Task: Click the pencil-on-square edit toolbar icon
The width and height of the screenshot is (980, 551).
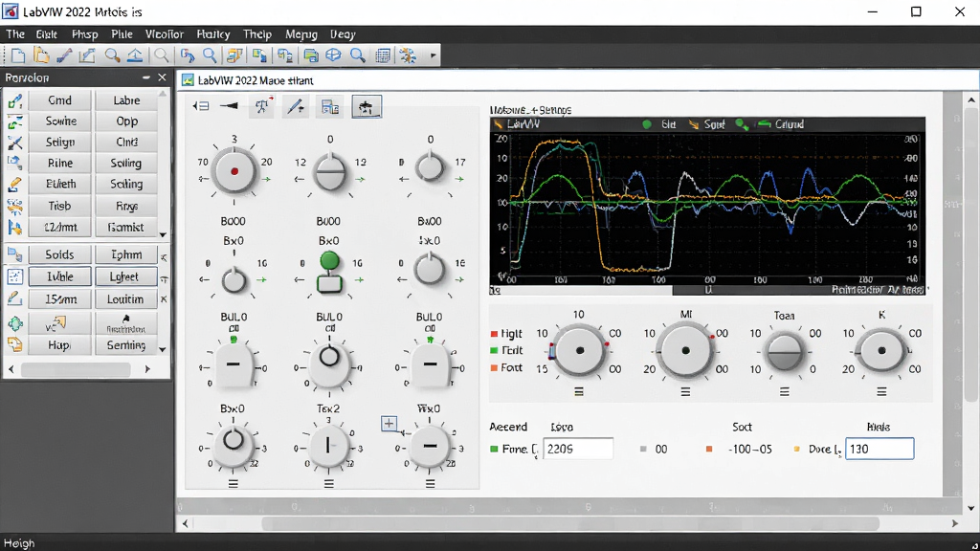Action: click(87, 55)
